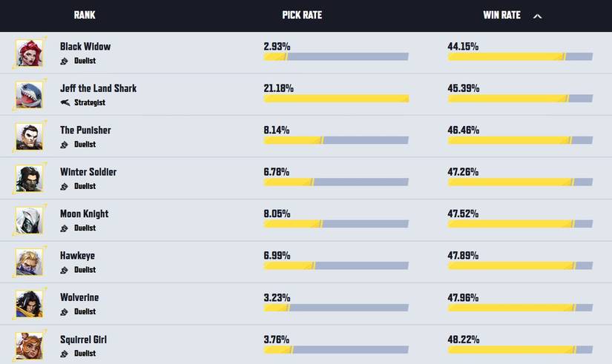Click Duelist role icon under Black Widow
The image size is (612, 364).
(65, 62)
